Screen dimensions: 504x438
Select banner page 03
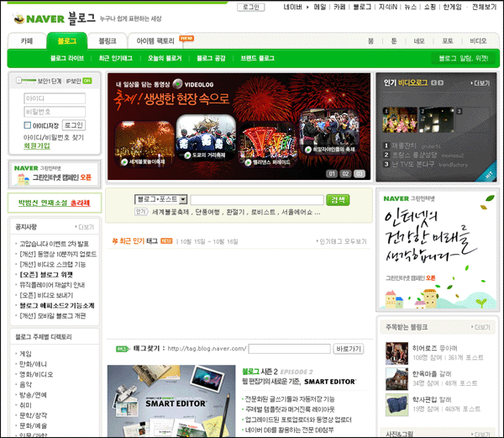[x=360, y=174]
